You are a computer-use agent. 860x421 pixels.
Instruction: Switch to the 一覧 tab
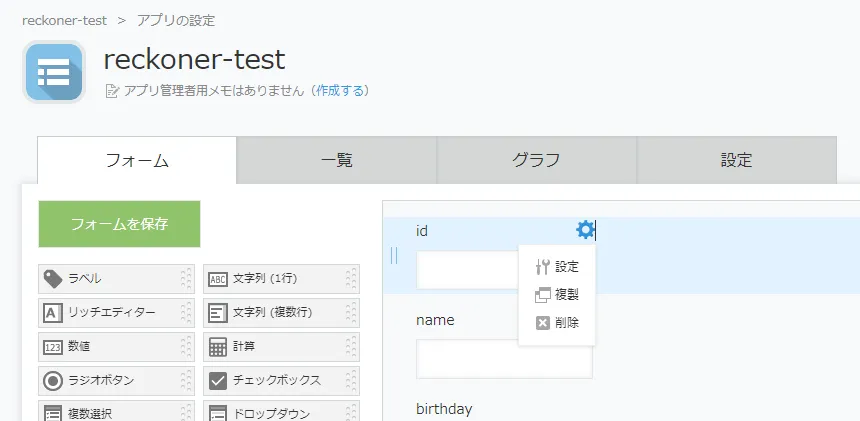click(x=336, y=160)
